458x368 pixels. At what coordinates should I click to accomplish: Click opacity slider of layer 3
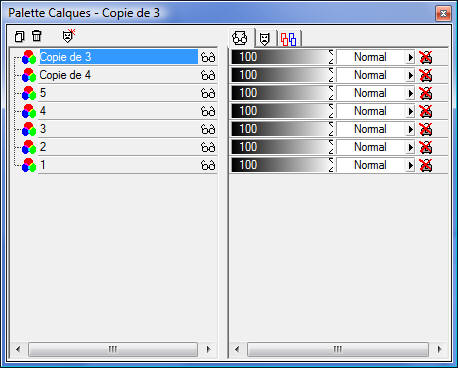(282, 129)
